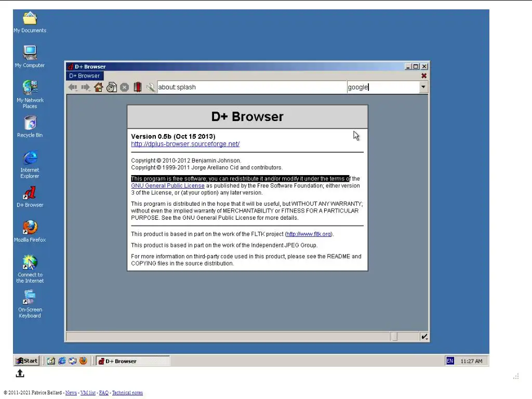Viewport: 532px width, 399px height.
Task: Close the tab with the red X
Action: [424, 76]
